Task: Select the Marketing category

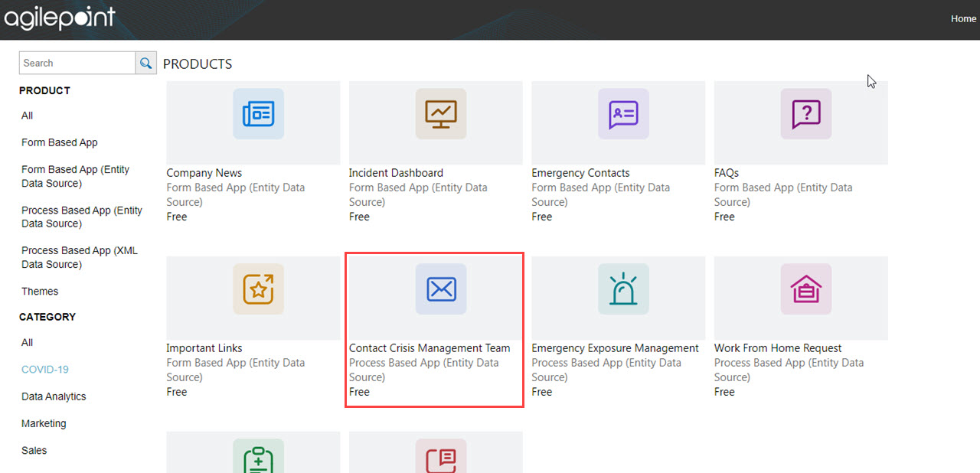Action: (44, 423)
